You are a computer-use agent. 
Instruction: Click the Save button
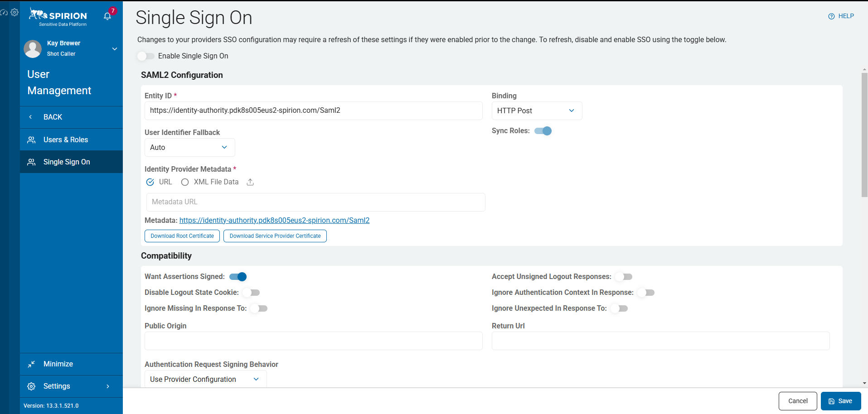(841, 401)
